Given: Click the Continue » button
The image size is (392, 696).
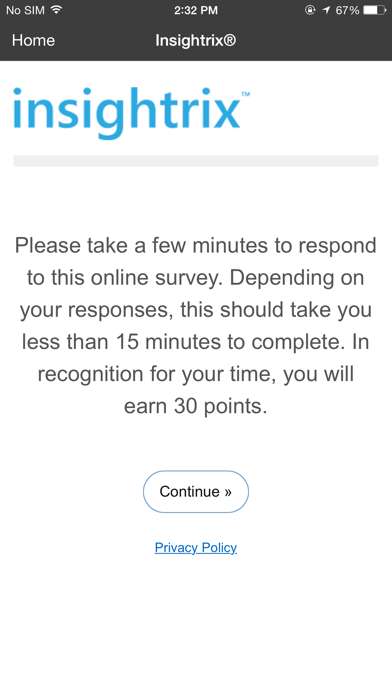Looking at the screenshot, I should tap(196, 492).
